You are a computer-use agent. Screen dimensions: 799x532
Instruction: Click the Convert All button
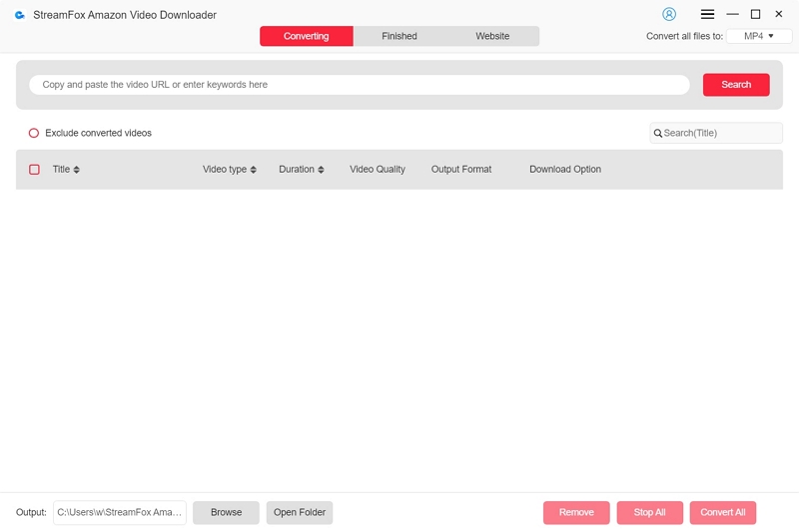coord(723,513)
